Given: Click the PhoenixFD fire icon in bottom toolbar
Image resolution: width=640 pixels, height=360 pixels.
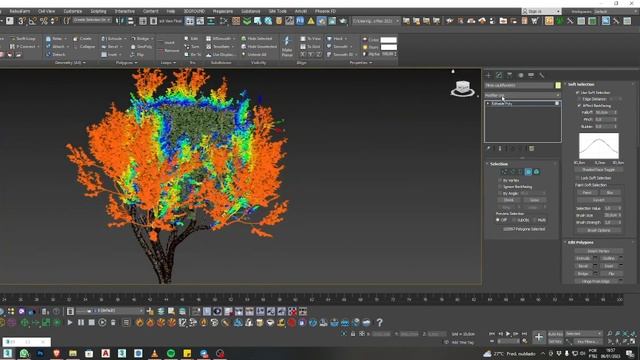Looking at the screenshot, I should (x=140, y=322).
